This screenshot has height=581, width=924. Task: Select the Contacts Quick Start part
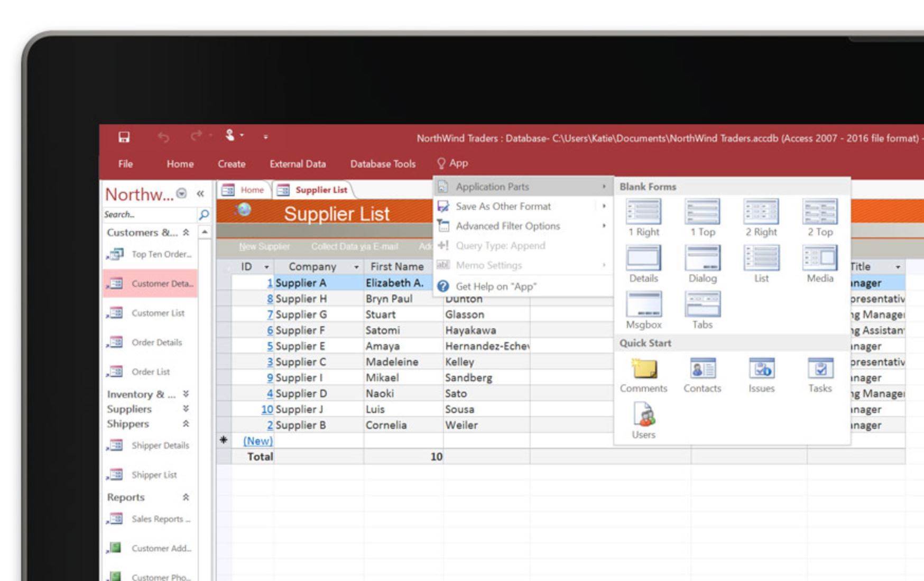pos(703,374)
